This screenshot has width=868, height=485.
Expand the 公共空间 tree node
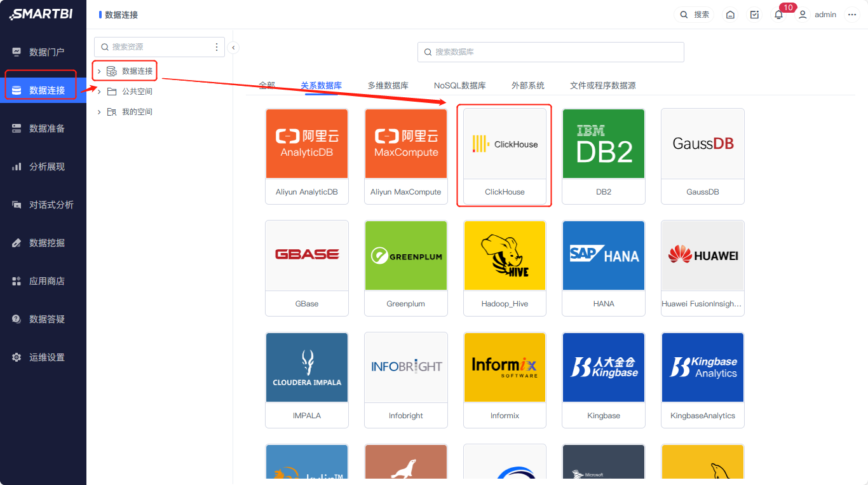[99, 92]
